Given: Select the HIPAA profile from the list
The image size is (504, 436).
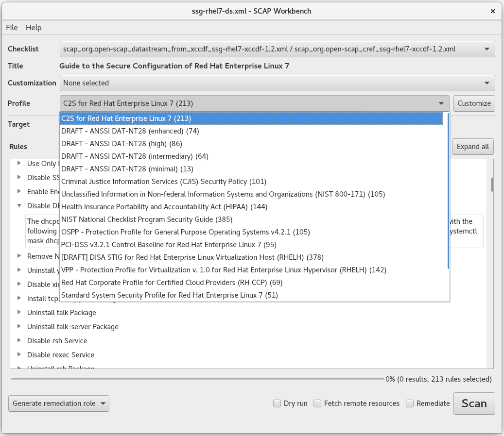Looking at the screenshot, I should coord(164,206).
